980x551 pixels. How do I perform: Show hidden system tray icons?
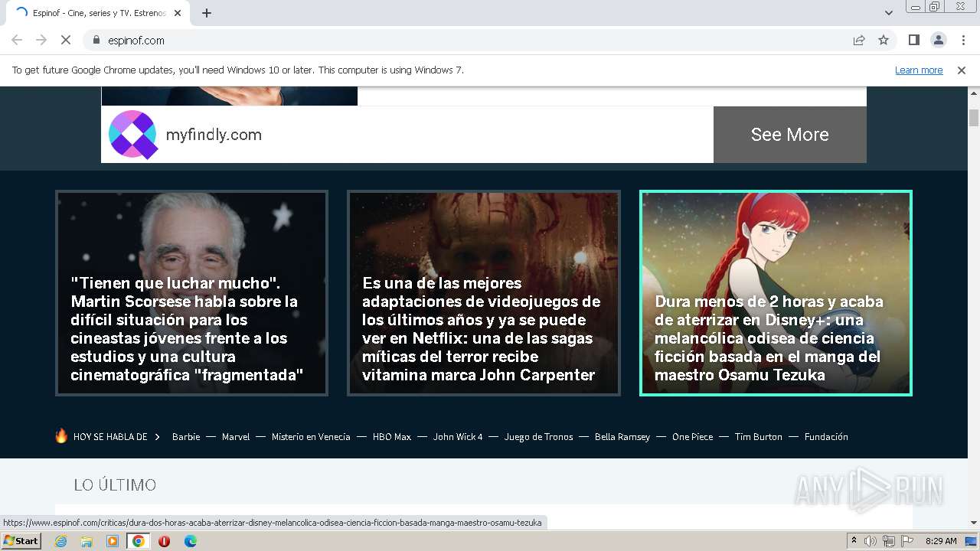854,541
